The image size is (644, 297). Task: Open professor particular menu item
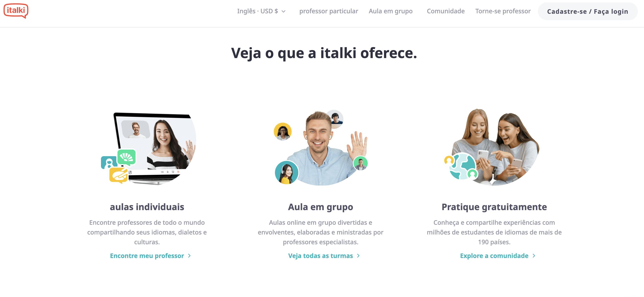pyautogui.click(x=328, y=11)
